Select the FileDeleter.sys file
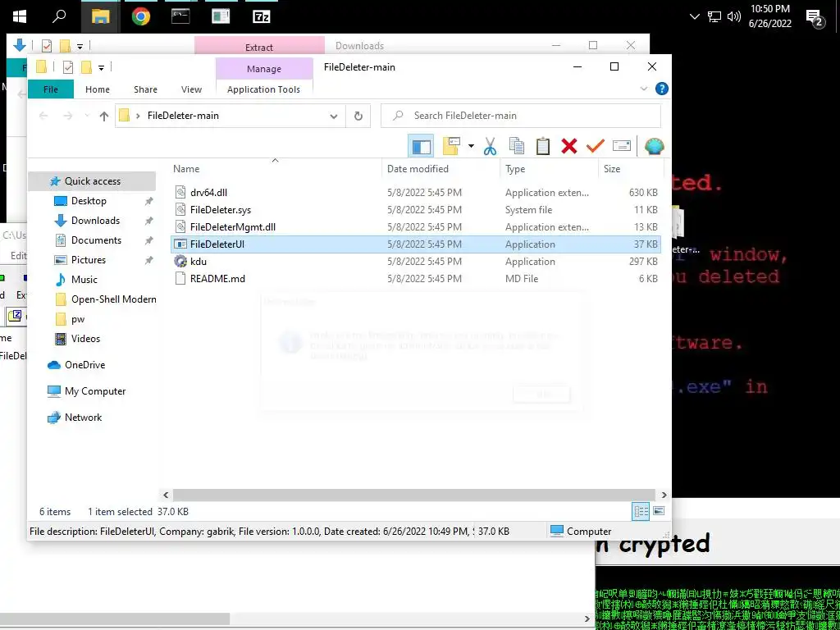 point(416,209)
